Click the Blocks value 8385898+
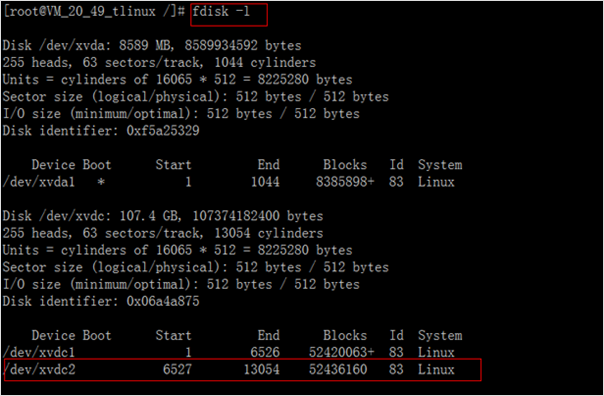Image resolution: width=604 pixels, height=396 pixels. [x=345, y=182]
